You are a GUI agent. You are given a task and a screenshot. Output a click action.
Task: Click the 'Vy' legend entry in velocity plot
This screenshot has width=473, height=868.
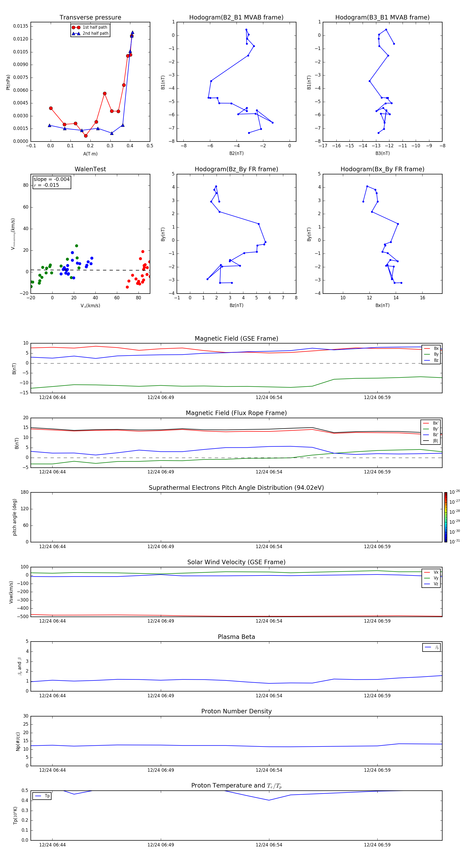click(x=431, y=578)
